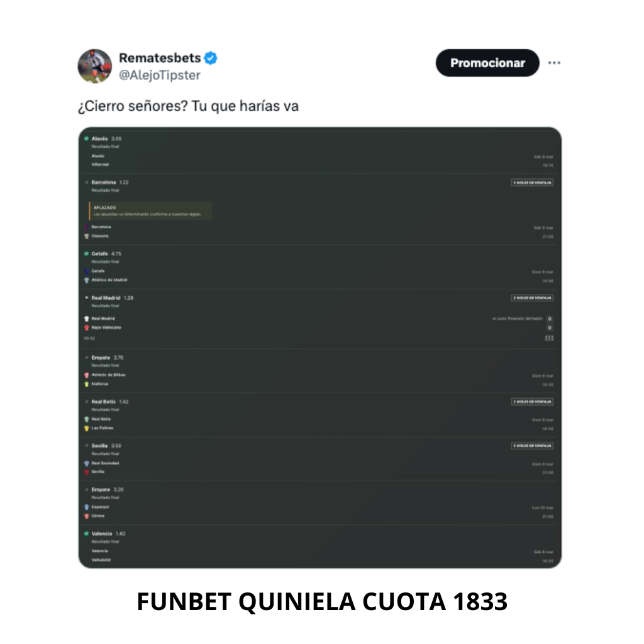Image resolution: width=644 pixels, height=644 pixels.
Task: Click the Real Sociedad shirt icon
Action: click(x=87, y=463)
